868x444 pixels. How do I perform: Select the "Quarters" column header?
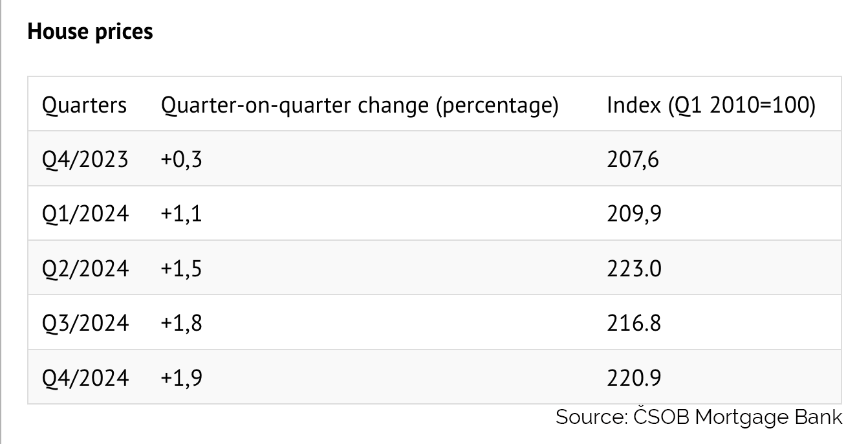click(x=85, y=105)
